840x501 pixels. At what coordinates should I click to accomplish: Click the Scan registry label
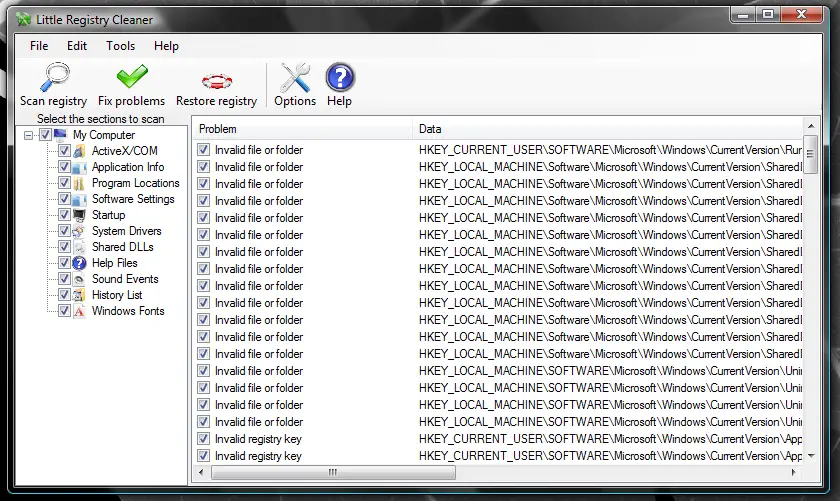pos(54,101)
